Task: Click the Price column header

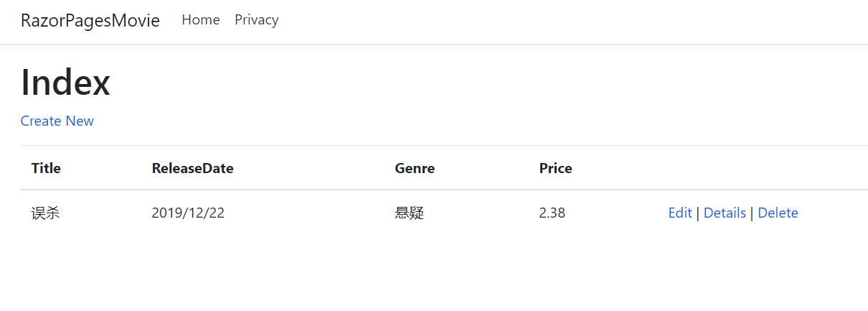Action: point(555,168)
